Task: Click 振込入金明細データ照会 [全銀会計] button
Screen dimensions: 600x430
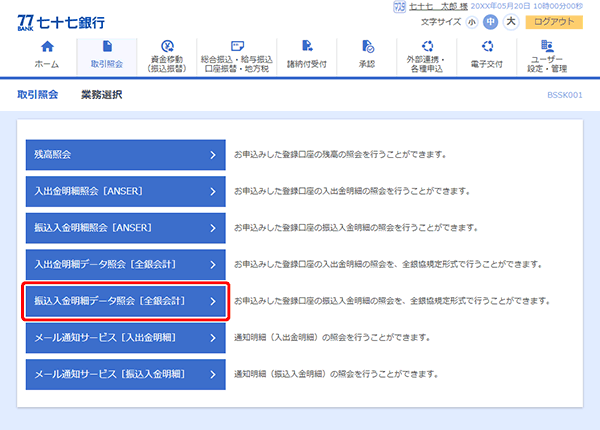Action: [126, 301]
